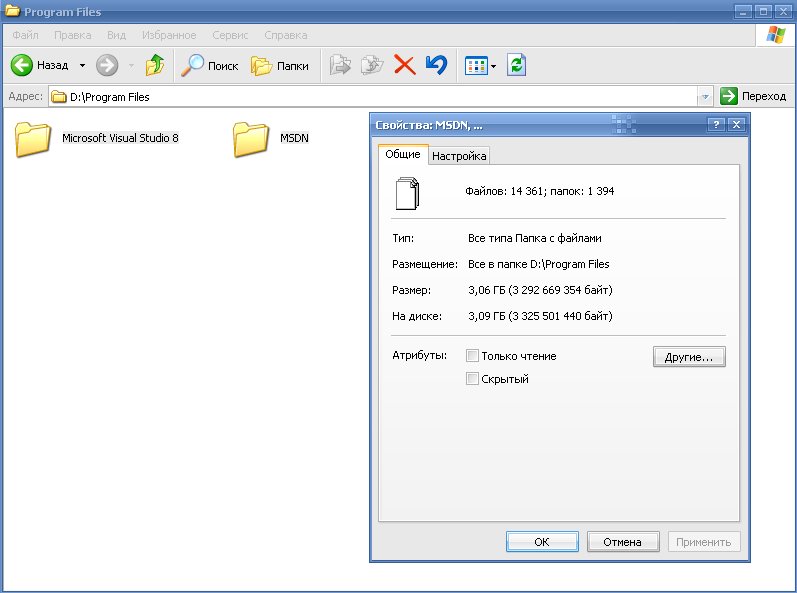Open Поиск (Search) from the toolbar
This screenshot has width=797, height=593.
point(209,66)
